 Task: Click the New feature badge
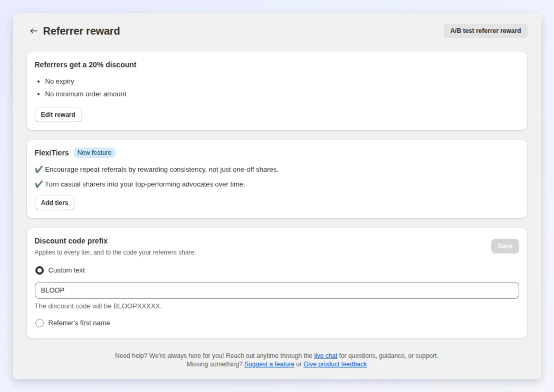(x=94, y=153)
